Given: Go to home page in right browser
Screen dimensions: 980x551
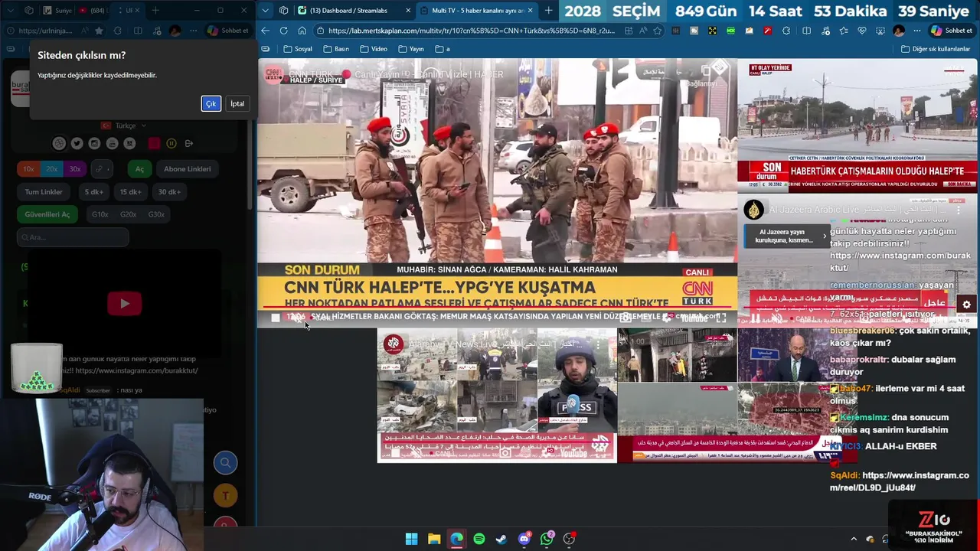Looking at the screenshot, I should [302, 31].
